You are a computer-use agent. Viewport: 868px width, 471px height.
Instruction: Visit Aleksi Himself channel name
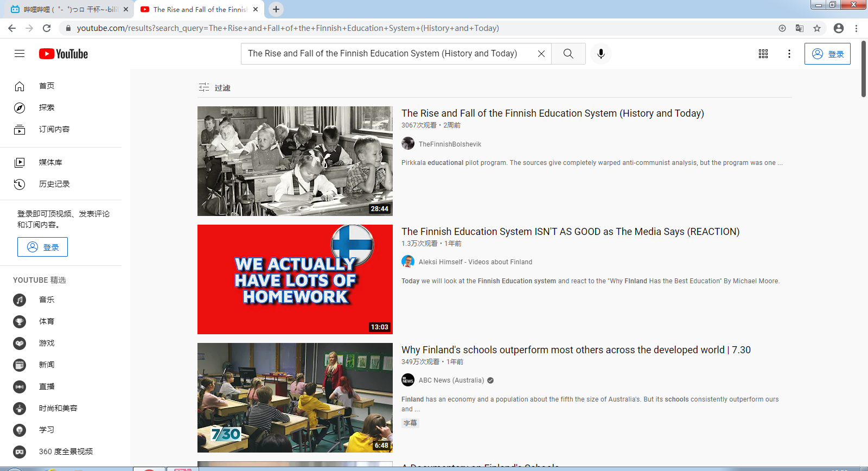[x=475, y=262]
